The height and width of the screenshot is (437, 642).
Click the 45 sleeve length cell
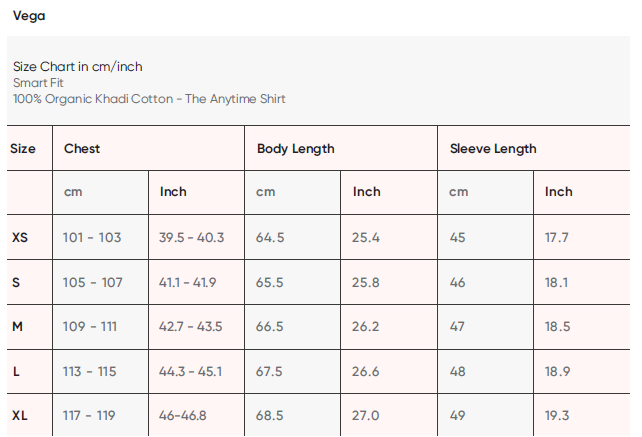point(458,238)
